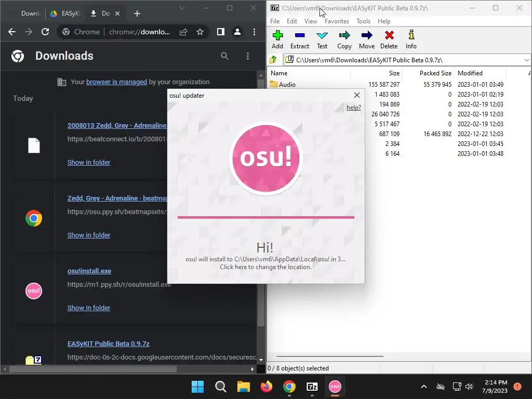Select the Copy tool in 7-Zip
The width and height of the screenshot is (532, 399).
coord(344,39)
